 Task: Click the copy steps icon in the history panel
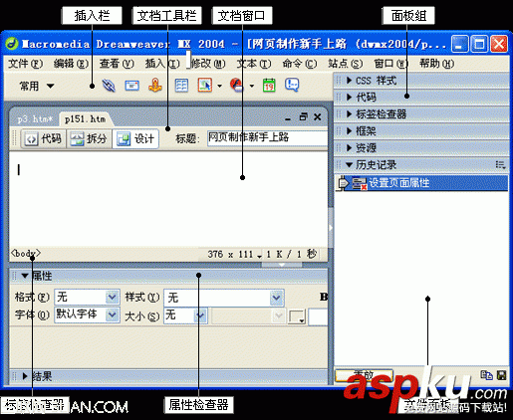487,375
